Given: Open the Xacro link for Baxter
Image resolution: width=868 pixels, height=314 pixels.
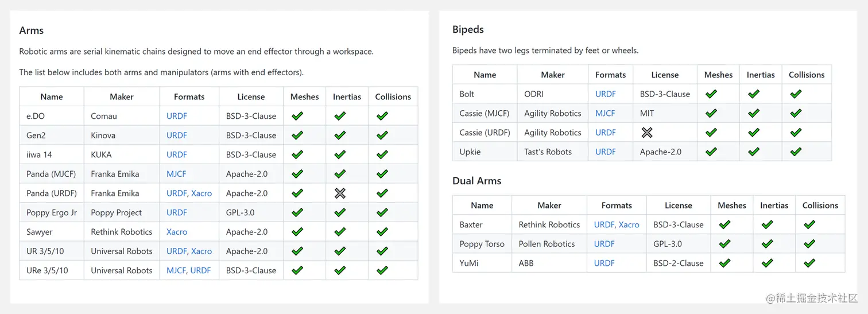Looking at the screenshot, I should [629, 225].
